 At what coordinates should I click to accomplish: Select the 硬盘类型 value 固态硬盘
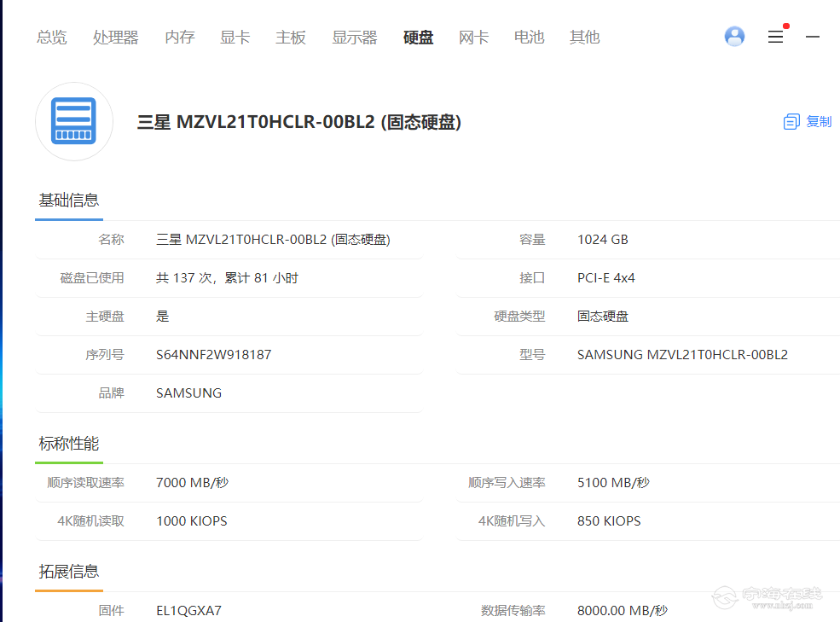(x=603, y=317)
